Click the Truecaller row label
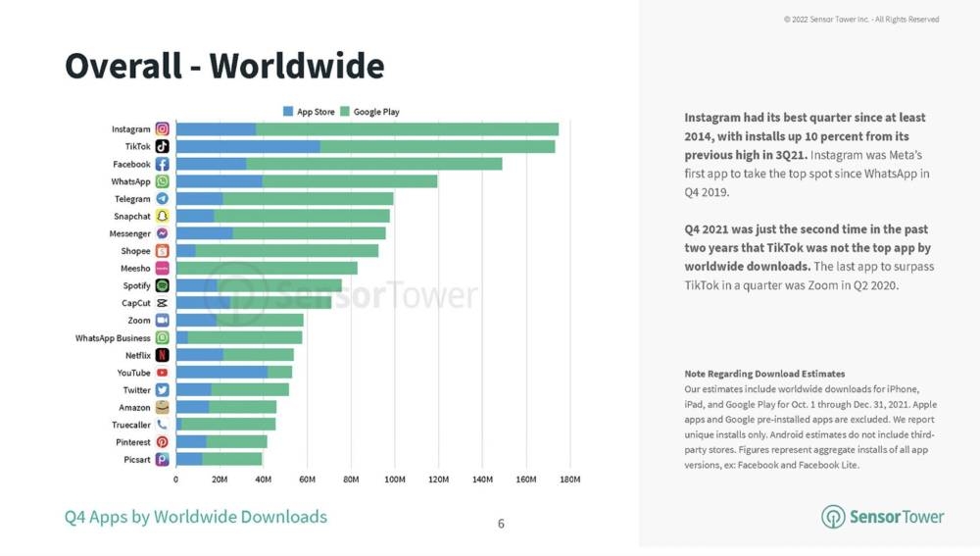The height and width of the screenshot is (556, 980). coord(130,425)
